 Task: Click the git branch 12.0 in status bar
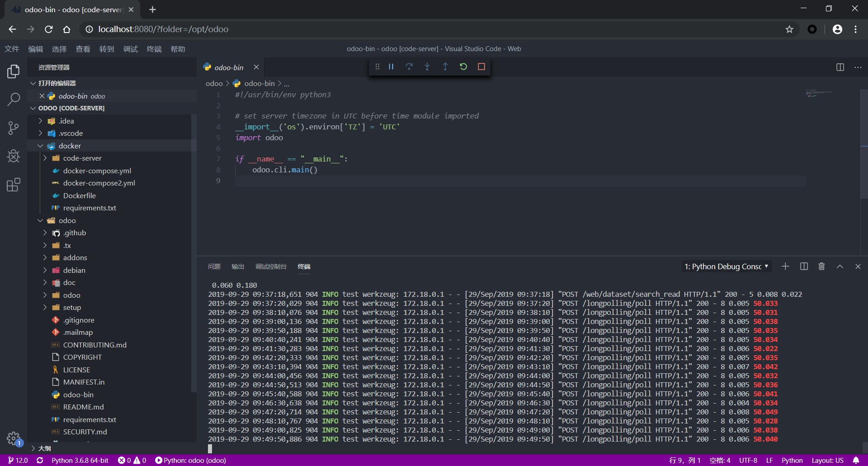[x=18, y=460]
